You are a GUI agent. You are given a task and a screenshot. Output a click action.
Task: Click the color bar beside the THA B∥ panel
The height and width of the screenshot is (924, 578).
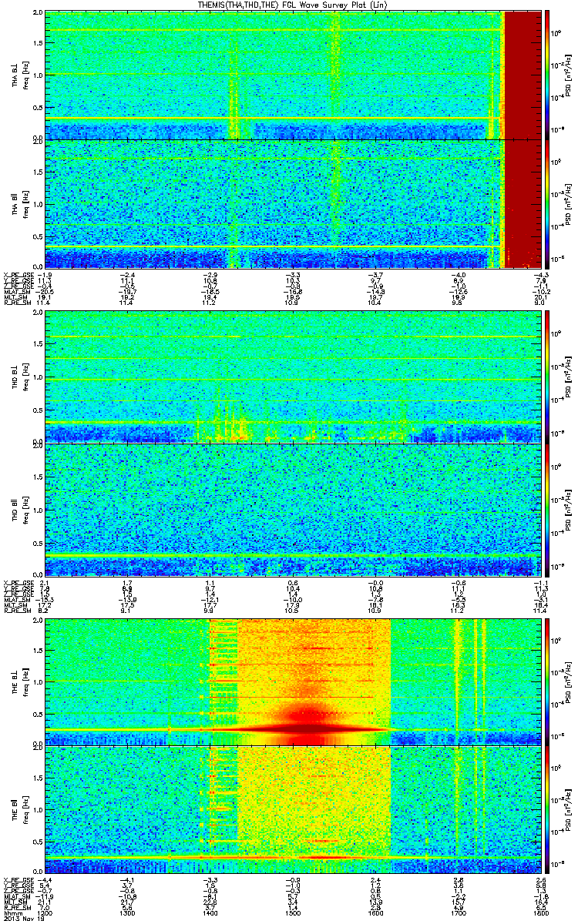coord(548,203)
